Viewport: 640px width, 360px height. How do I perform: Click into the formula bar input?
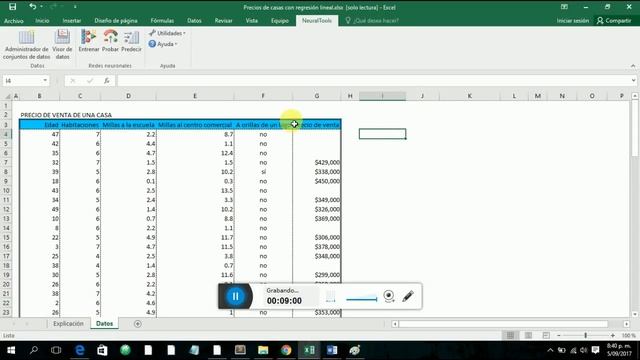click(x=373, y=81)
